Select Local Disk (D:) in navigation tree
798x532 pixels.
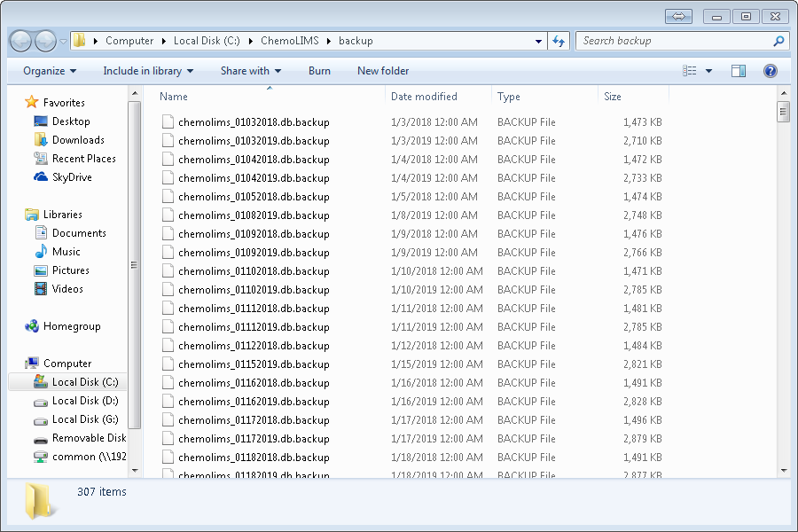(x=85, y=401)
